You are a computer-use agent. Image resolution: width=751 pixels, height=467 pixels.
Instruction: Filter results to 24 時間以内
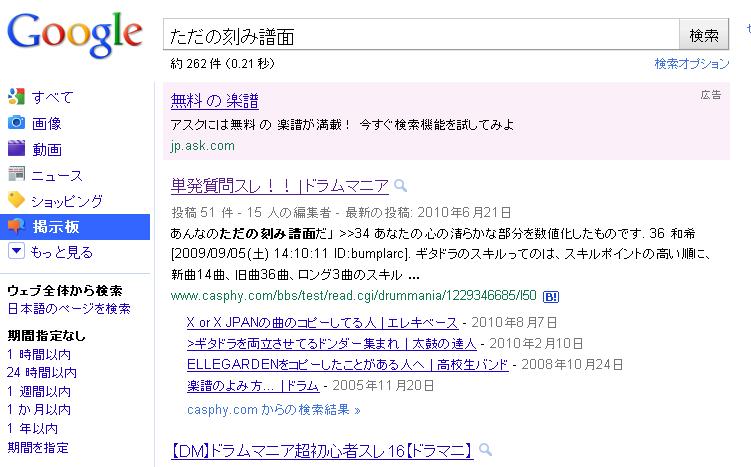(38, 371)
